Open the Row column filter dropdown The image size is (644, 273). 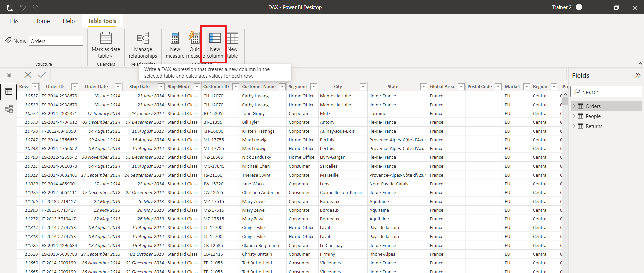click(x=35, y=87)
